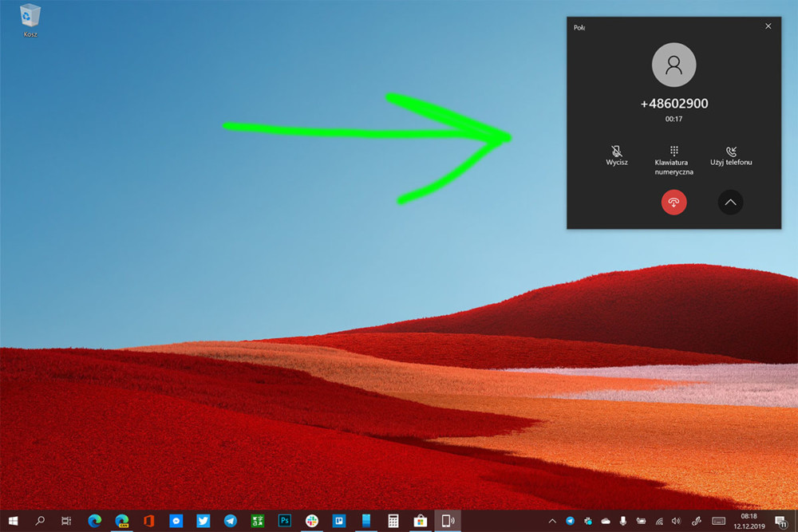Open the Klawiatura numeryczna keypad
798x532 pixels.
coord(674,160)
